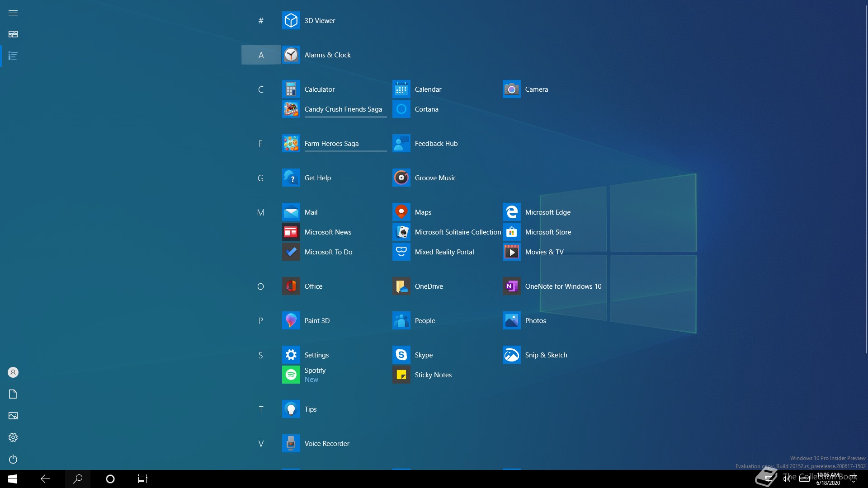This screenshot has height=488, width=868.
Task: Launch the Office app icon
Action: [x=291, y=286]
